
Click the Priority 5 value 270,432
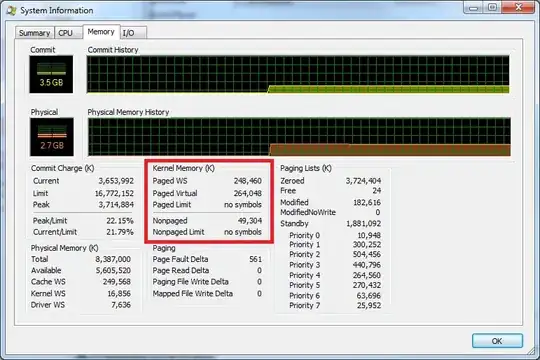coord(367,285)
